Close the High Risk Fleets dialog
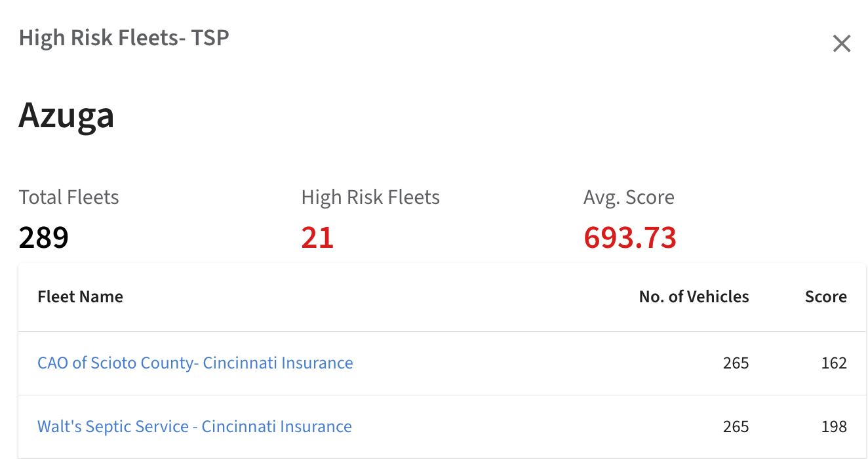The image size is (868, 459). pyautogui.click(x=841, y=44)
